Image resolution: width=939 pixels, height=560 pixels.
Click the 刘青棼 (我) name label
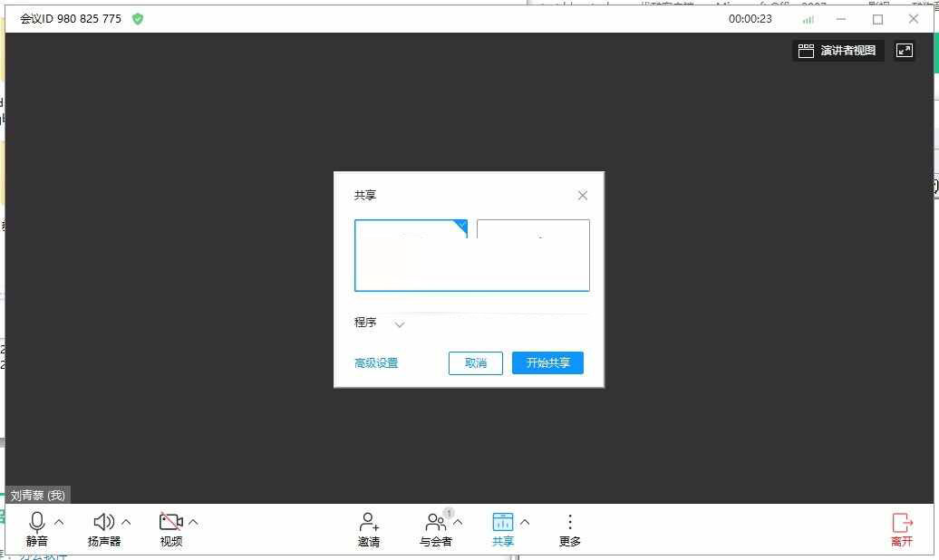[38, 495]
